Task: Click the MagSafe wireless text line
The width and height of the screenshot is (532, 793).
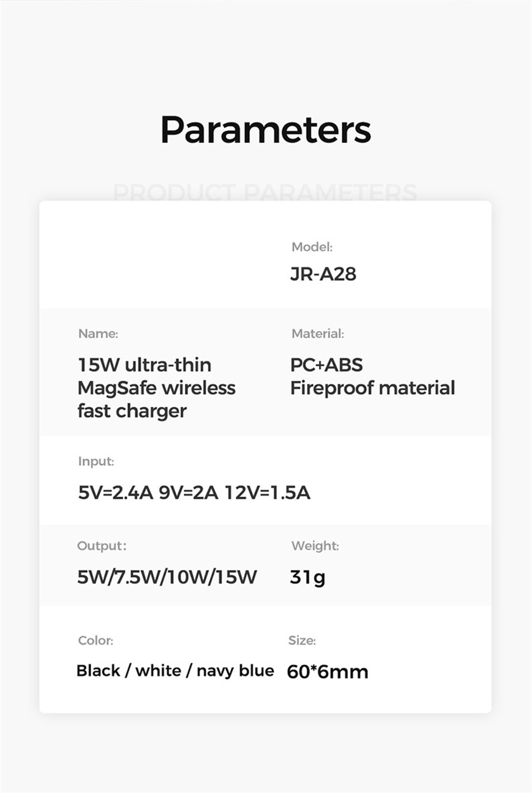Action: (156, 388)
